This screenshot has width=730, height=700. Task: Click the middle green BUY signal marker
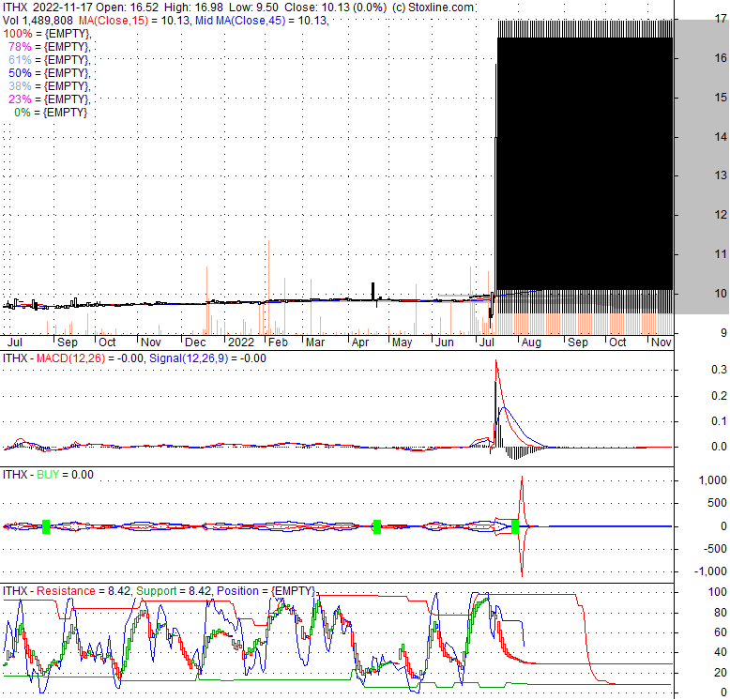[x=376, y=526]
